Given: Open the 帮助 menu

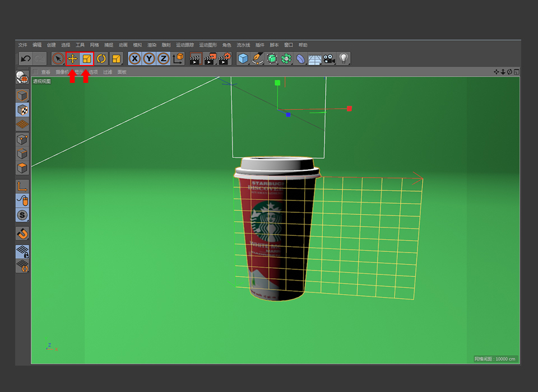Looking at the screenshot, I should coord(303,45).
